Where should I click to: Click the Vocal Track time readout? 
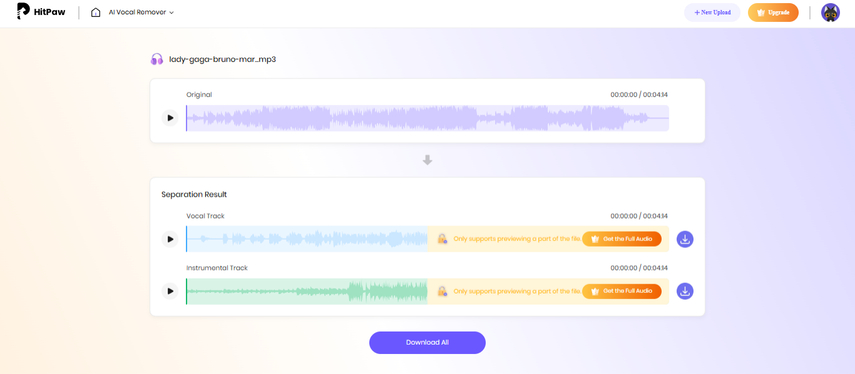coord(639,216)
